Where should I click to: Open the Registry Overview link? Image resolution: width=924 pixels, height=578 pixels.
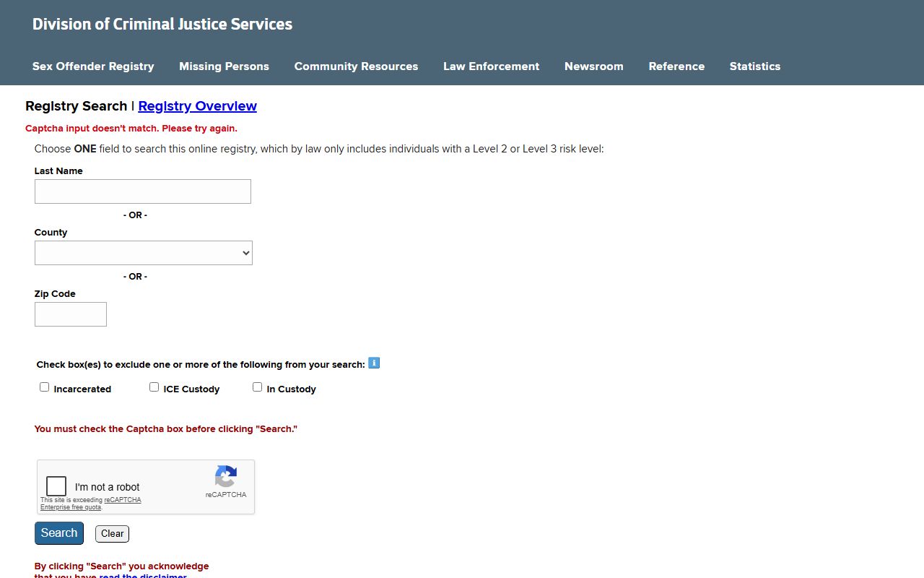tap(197, 106)
